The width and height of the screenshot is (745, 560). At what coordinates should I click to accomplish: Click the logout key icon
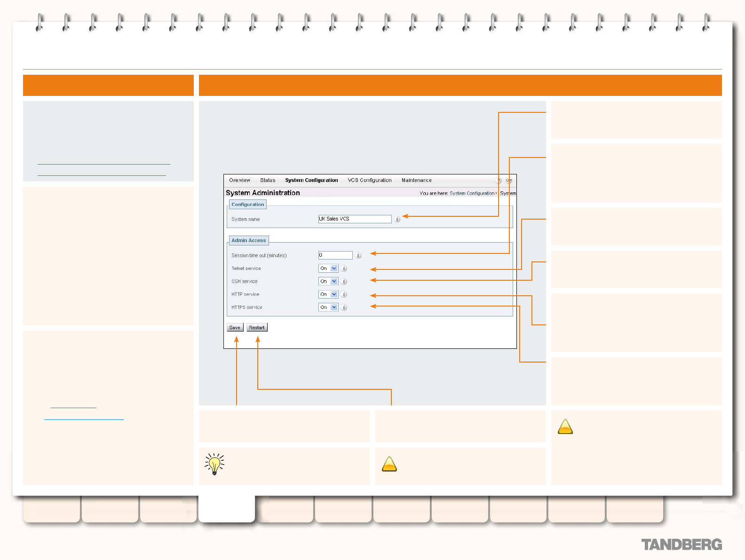(x=509, y=181)
